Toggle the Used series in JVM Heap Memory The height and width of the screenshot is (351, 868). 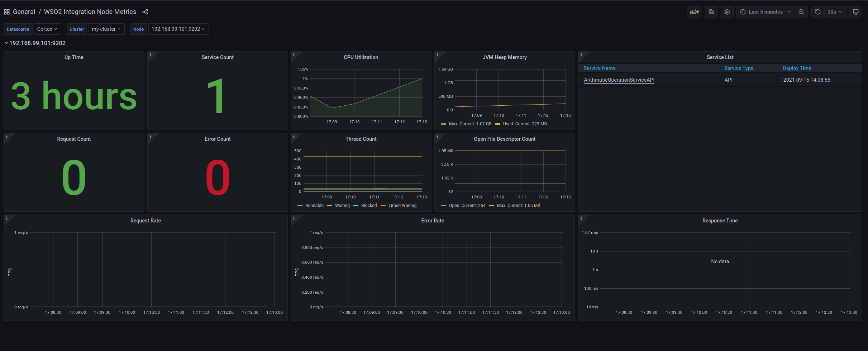(508, 124)
